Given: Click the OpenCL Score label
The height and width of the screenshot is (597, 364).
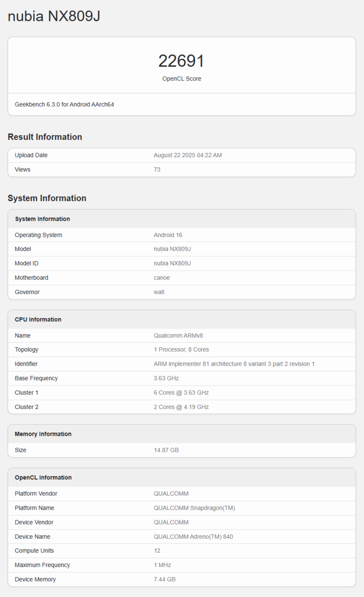Looking at the screenshot, I should click(182, 79).
